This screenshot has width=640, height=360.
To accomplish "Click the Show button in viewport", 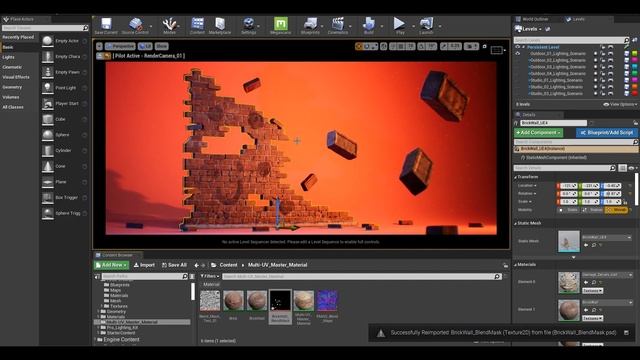I will (x=162, y=46).
